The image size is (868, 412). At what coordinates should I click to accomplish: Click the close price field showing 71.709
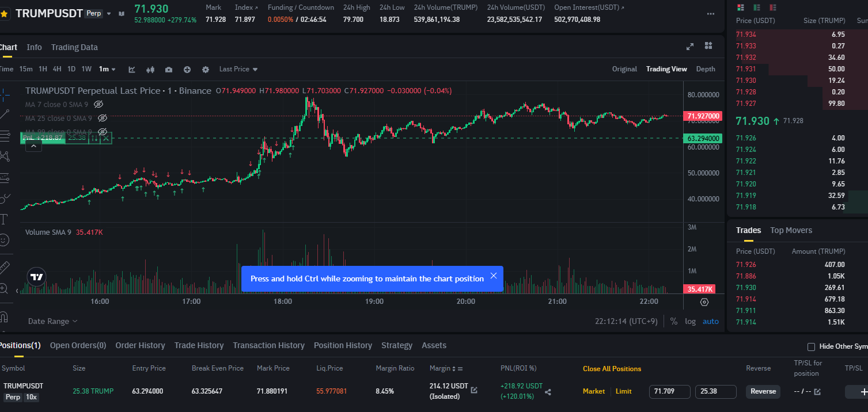coord(670,392)
